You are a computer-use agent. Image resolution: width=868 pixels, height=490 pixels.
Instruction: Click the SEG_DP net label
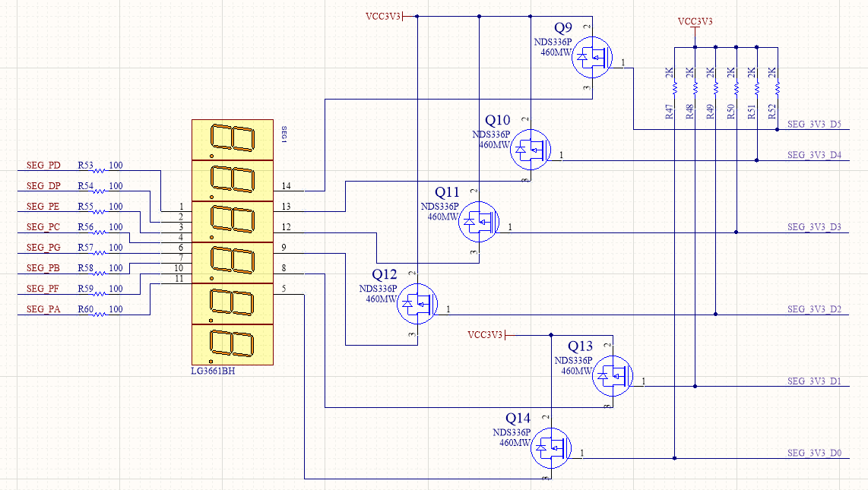click(43, 186)
